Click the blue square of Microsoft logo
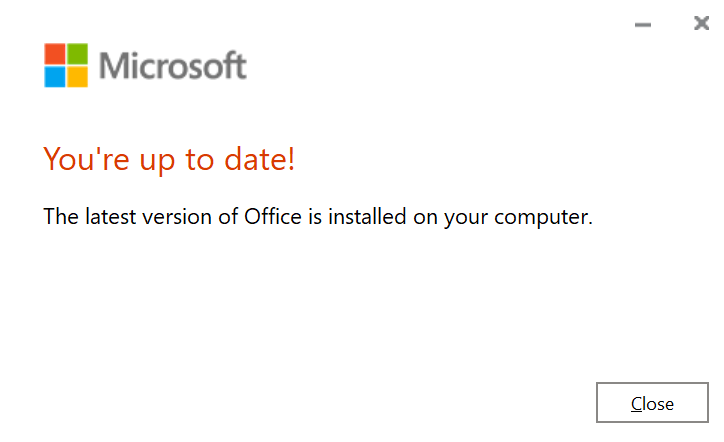The image size is (724, 442). pos(55,76)
